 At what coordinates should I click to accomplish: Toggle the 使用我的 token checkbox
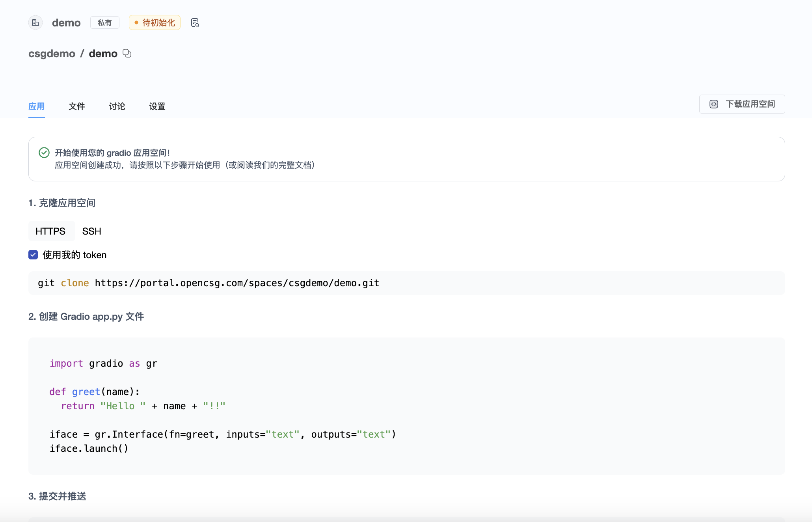[33, 255]
